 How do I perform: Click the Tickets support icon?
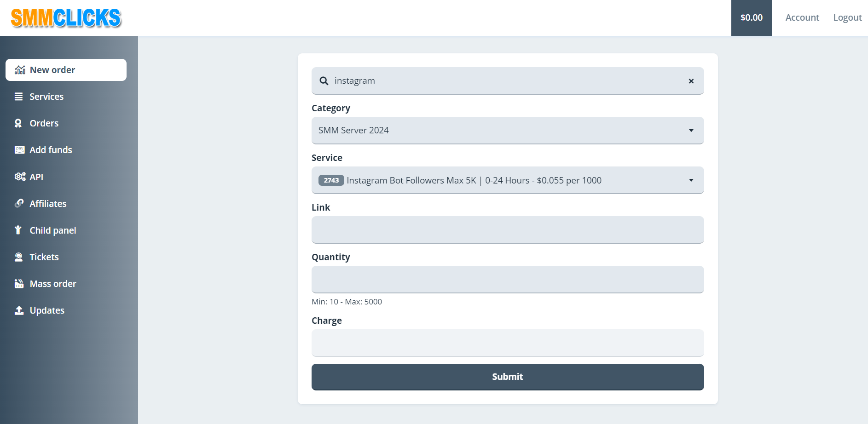(19, 257)
